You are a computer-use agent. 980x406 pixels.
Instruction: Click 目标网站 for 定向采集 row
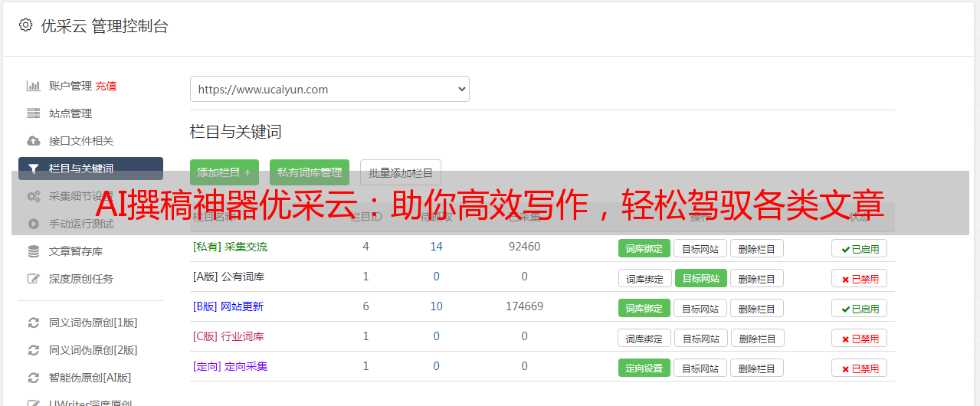[700, 368]
